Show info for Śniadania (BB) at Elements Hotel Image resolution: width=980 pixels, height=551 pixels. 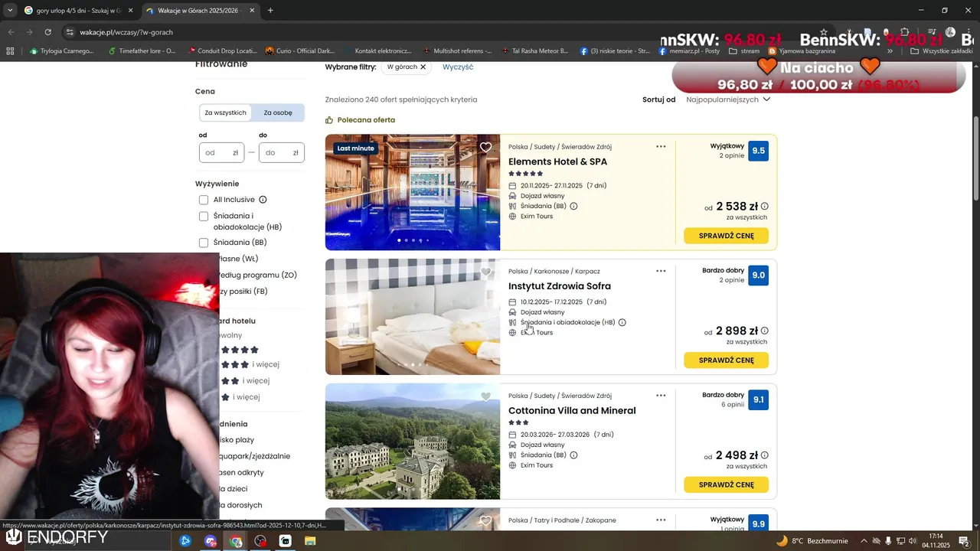tap(573, 206)
